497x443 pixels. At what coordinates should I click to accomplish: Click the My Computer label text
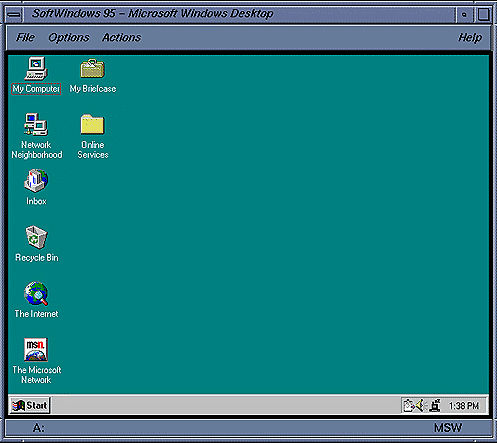point(36,89)
